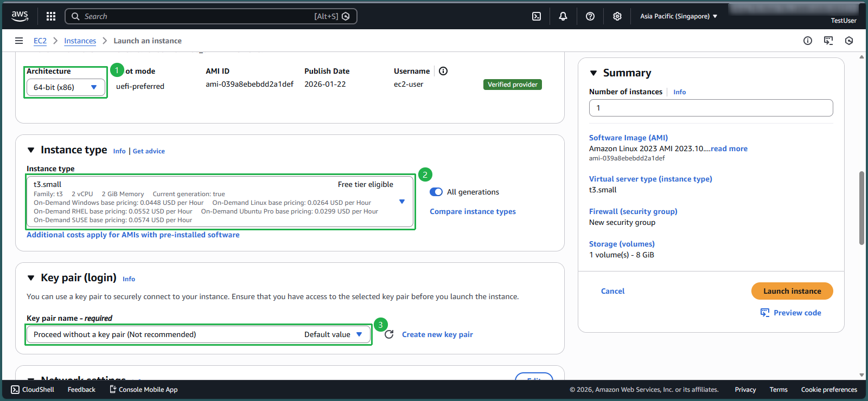868x401 pixels.
Task: Open Privacy link in footer
Action: click(745, 390)
